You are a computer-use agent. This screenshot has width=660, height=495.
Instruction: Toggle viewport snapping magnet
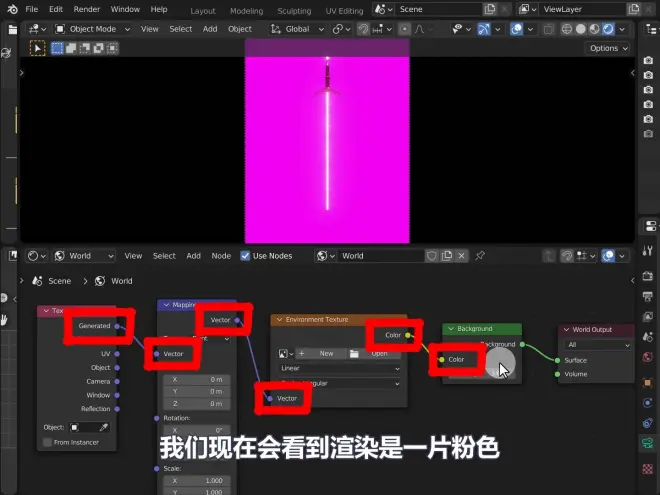(x=363, y=29)
